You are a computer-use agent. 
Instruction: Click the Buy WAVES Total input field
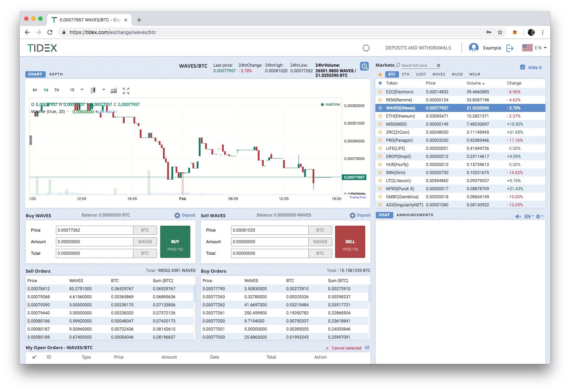point(94,253)
